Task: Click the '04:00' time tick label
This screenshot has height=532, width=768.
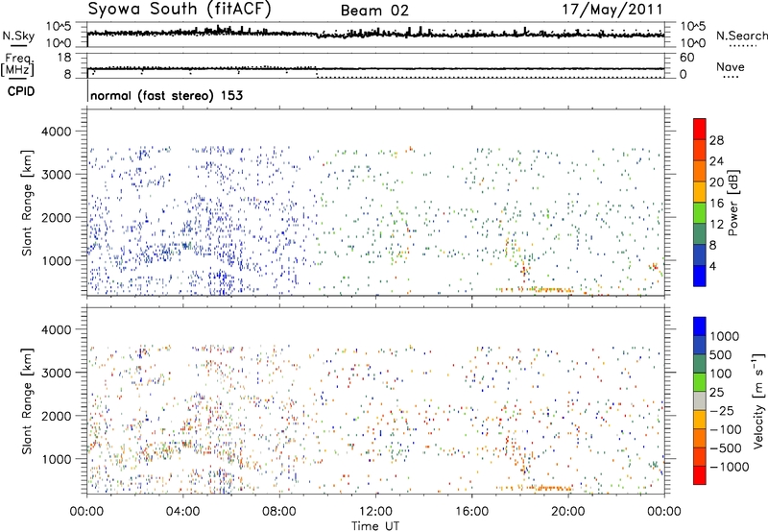Action: tap(182, 512)
